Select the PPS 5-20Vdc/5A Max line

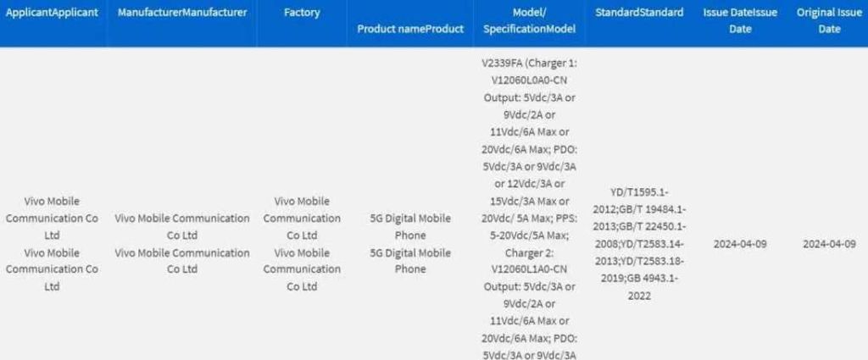(x=529, y=235)
